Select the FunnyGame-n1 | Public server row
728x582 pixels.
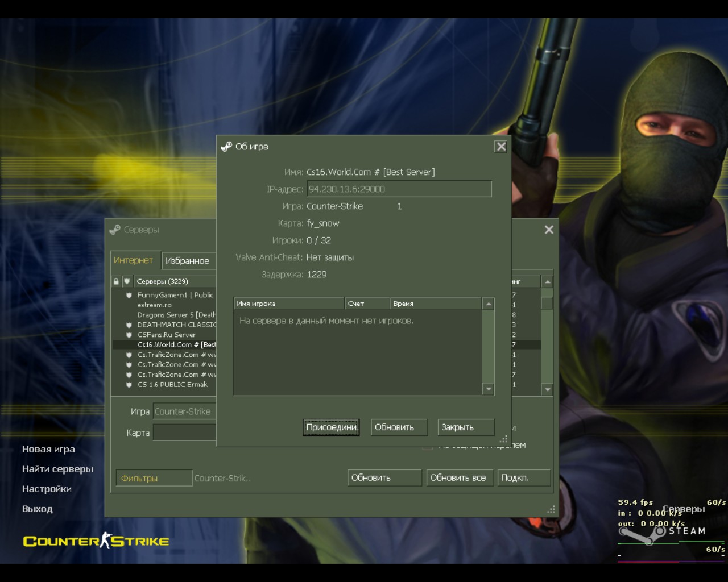tap(165, 295)
